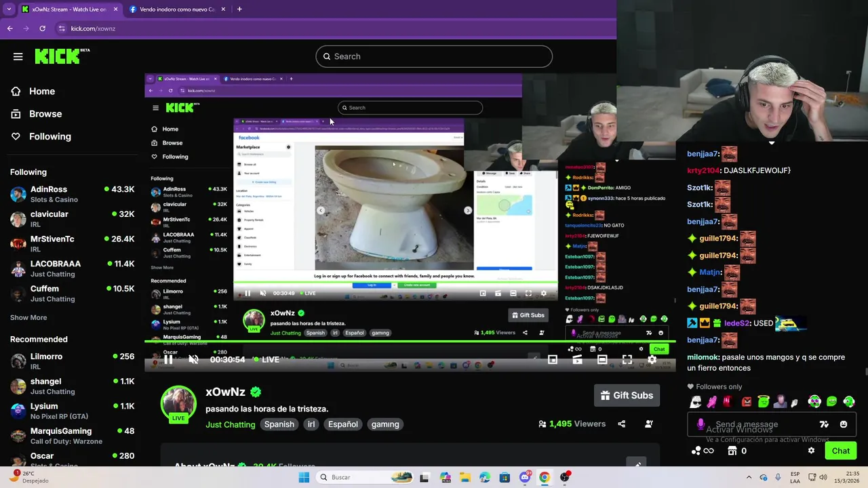Click xOwNz channel avatar
Viewport: 868px width, 488px height.
tap(178, 403)
